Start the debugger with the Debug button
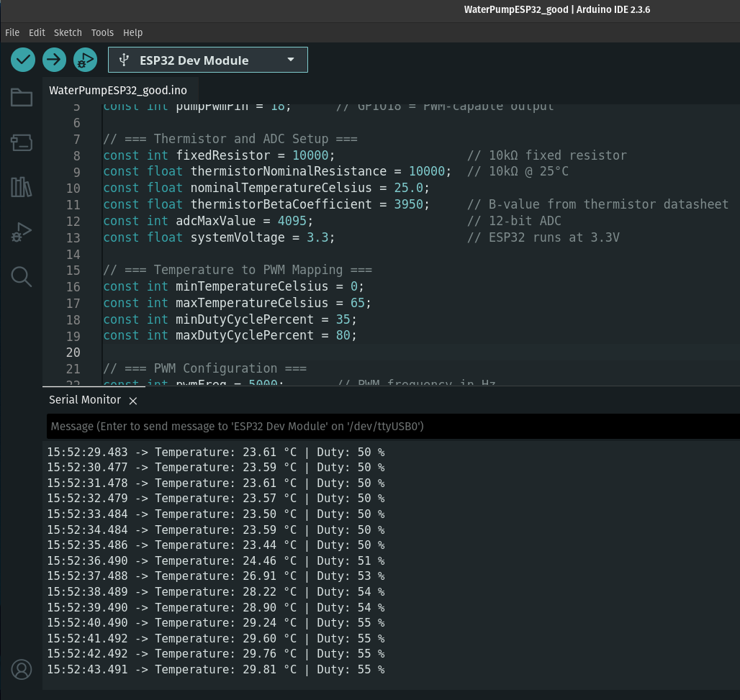The width and height of the screenshot is (740, 700). [x=85, y=60]
